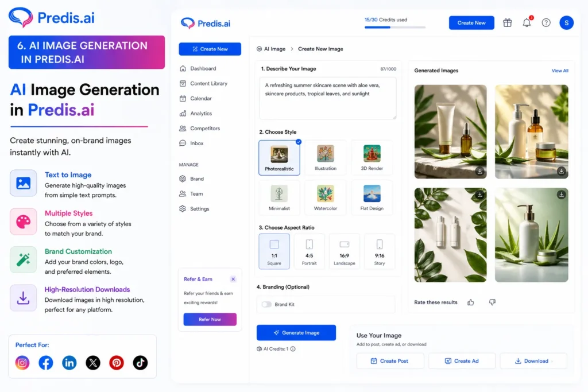Choose the 16:9 Landscape aspect ratio
Image resolution: width=588 pixels, height=392 pixels.
click(x=345, y=251)
